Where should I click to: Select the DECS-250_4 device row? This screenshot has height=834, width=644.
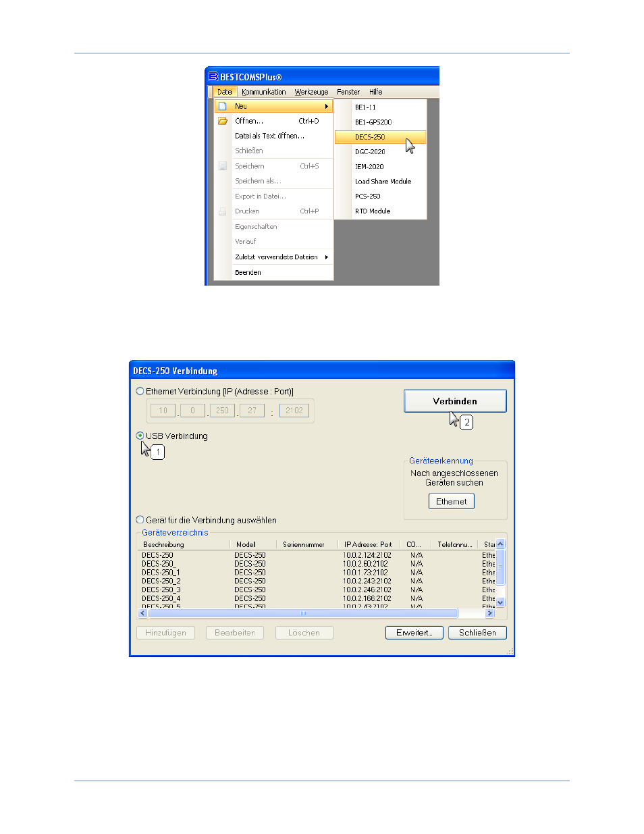(x=317, y=599)
